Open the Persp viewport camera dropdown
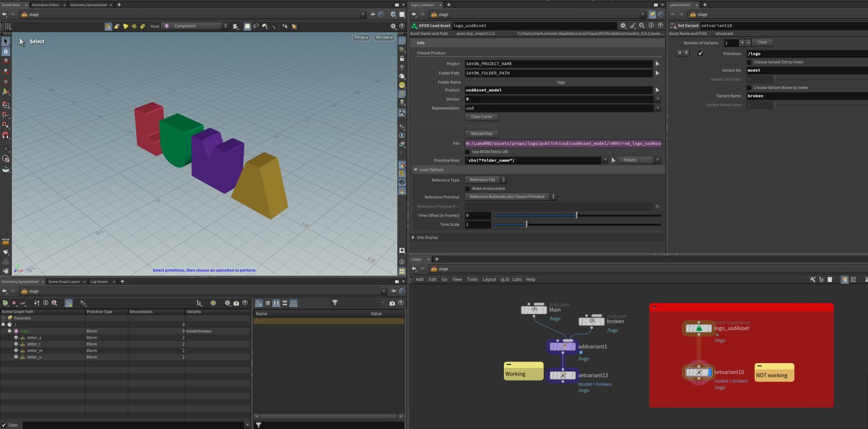Viewport: 868px width, 429px height. pos(361,38)
